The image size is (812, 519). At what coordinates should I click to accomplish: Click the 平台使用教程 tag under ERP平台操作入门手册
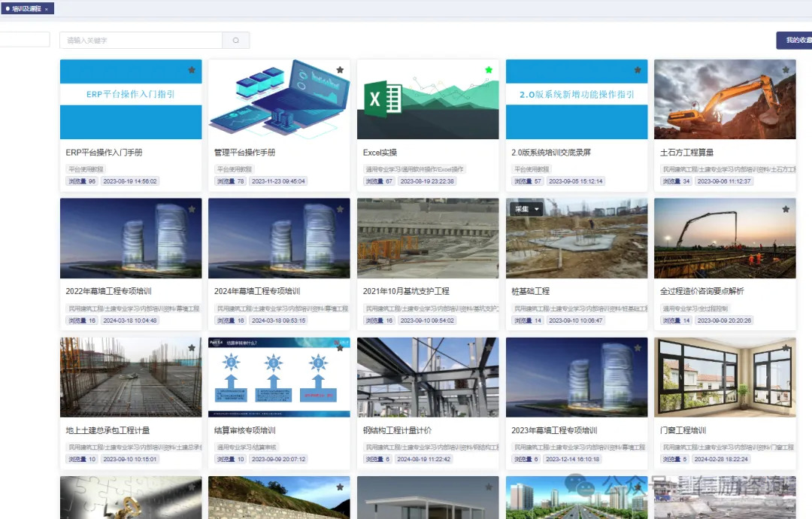tap(86, 169)
